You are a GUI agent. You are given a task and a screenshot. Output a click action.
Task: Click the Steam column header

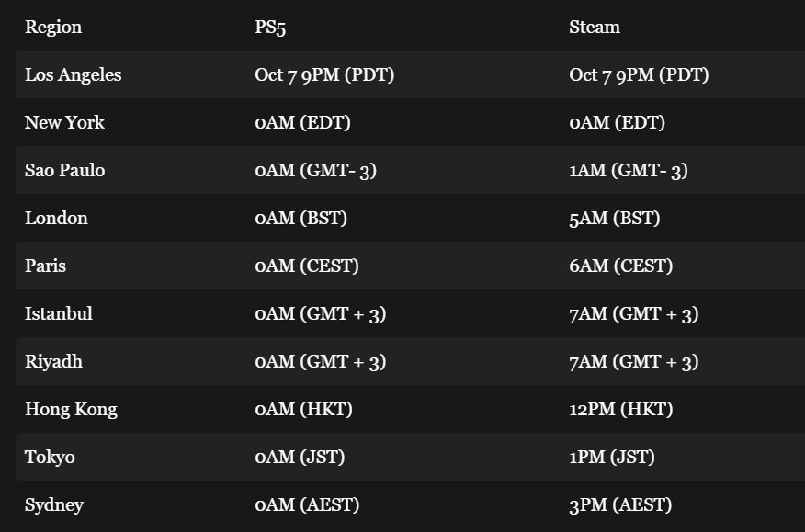coord(595,27)
